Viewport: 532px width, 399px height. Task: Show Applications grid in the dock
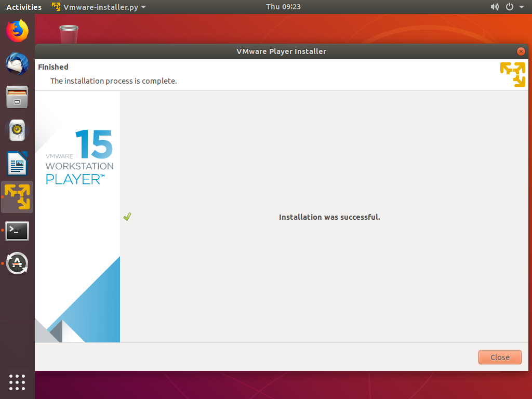tap(17, 382)
